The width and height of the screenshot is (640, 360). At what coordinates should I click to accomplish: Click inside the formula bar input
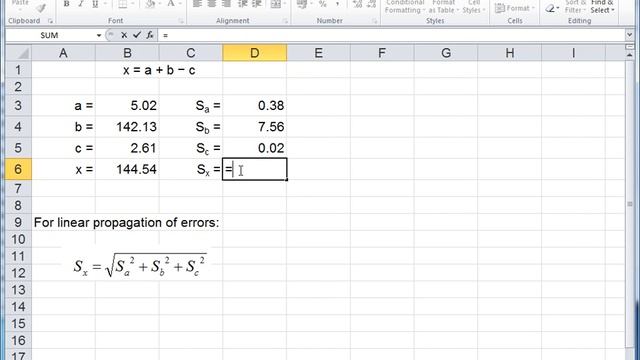click(392, 36)
